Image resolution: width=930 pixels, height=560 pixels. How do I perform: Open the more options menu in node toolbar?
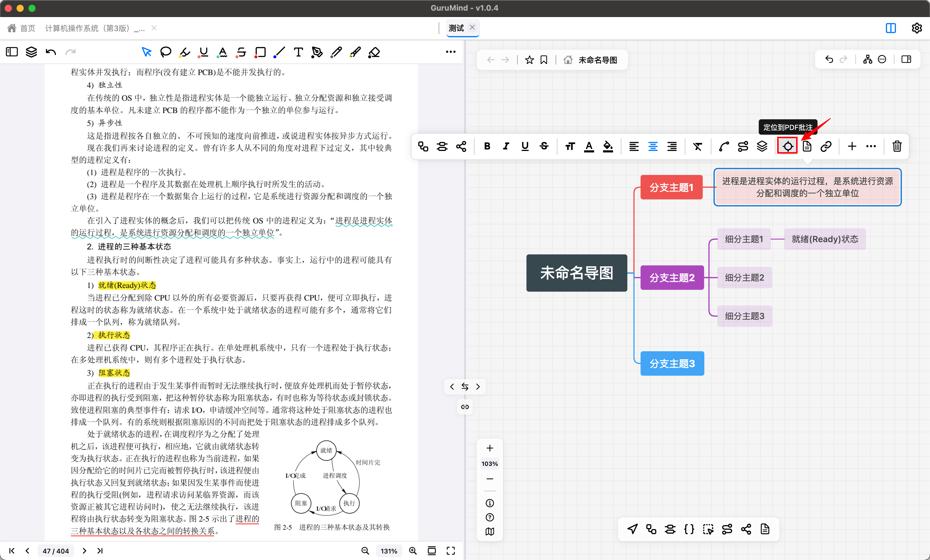[871, 146]
